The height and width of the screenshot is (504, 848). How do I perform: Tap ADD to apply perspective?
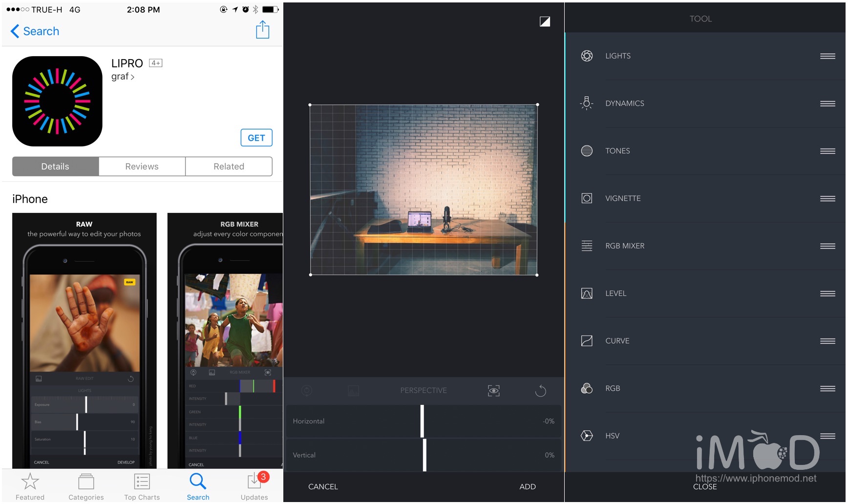(527, 486)
